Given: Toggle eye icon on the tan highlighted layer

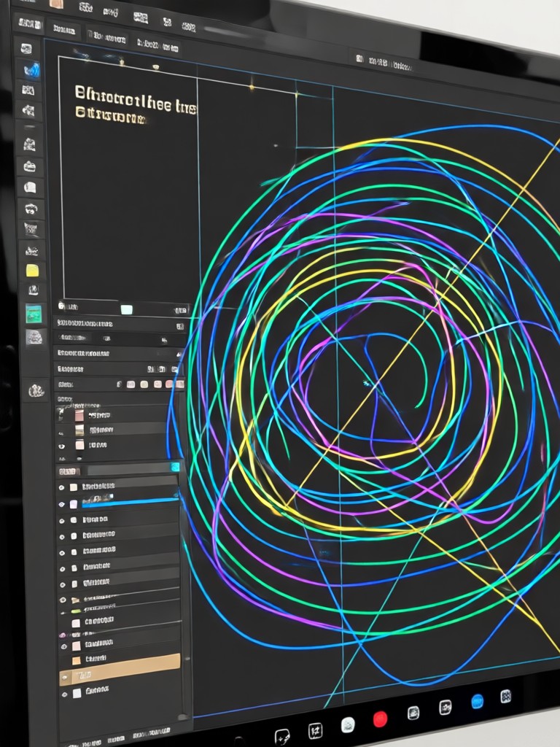Looking at the screenshot, I should (65, 677).
